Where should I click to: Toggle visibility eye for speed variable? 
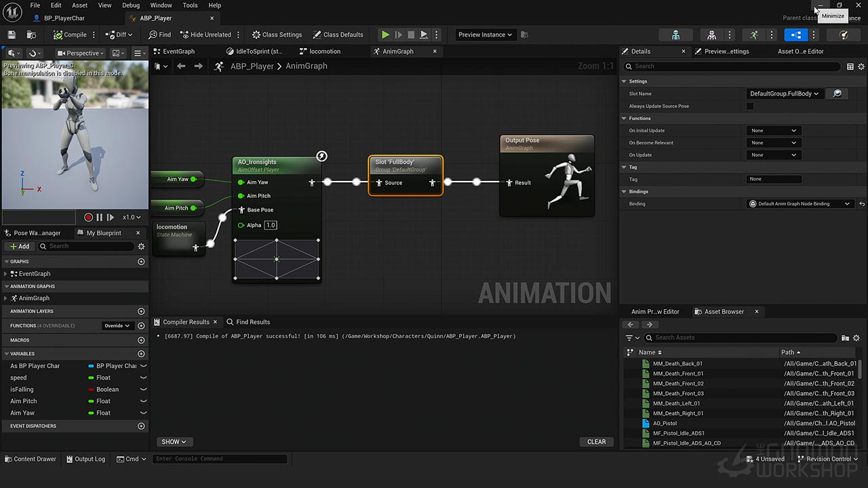coord(143,378)
